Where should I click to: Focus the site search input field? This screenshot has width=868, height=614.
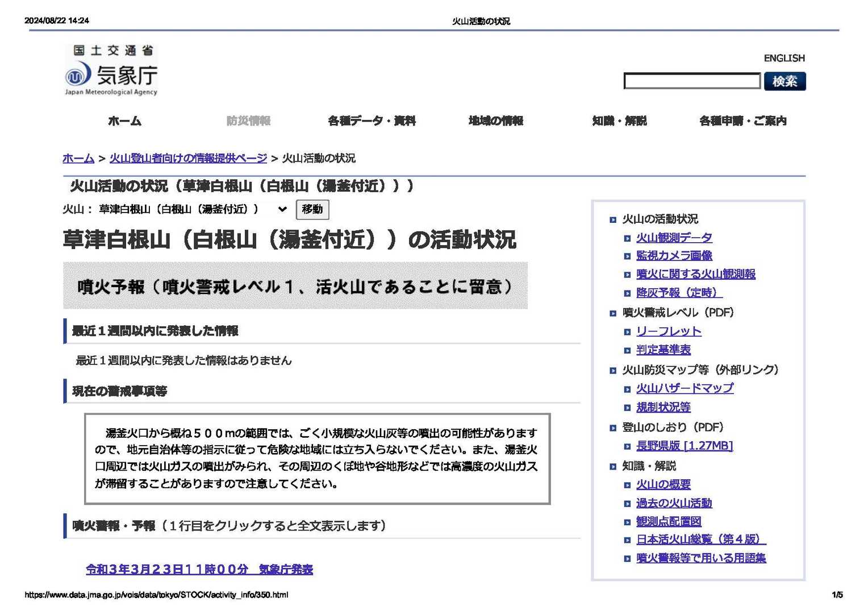pyautogui.click(x=691, y=81)
